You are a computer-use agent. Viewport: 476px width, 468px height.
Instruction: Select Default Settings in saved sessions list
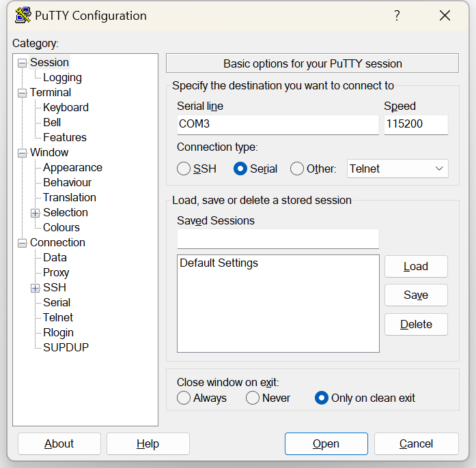click(x=219, y=263)
